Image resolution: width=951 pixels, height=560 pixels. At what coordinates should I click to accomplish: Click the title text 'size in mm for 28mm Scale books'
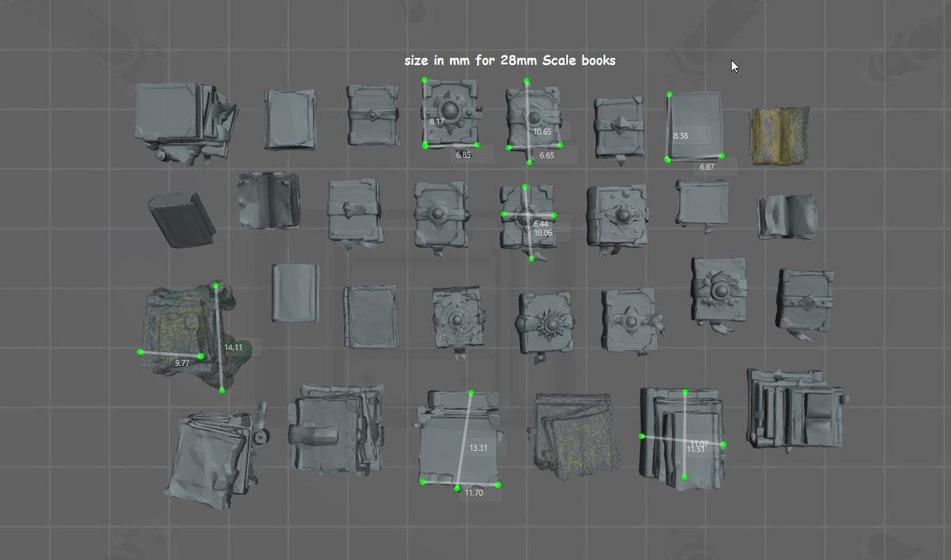point(510,60)
